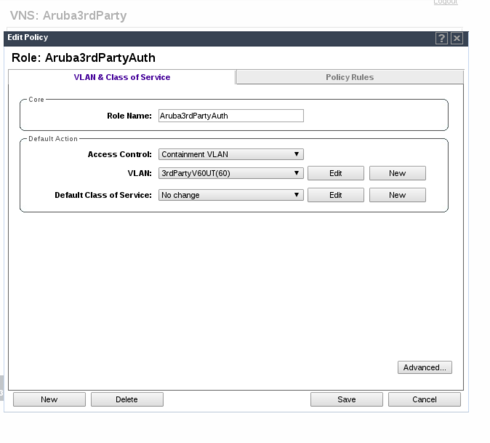Click the 'VNS: Aruba3rdParty' page title
The height and width of the screenshot is (443, 490).
[68, 16]
